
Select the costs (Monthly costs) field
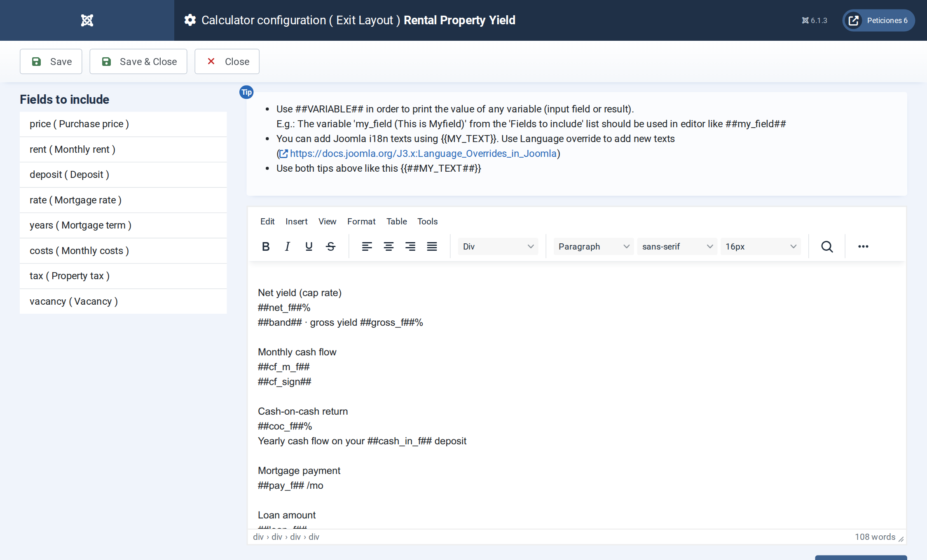point(123,251)
